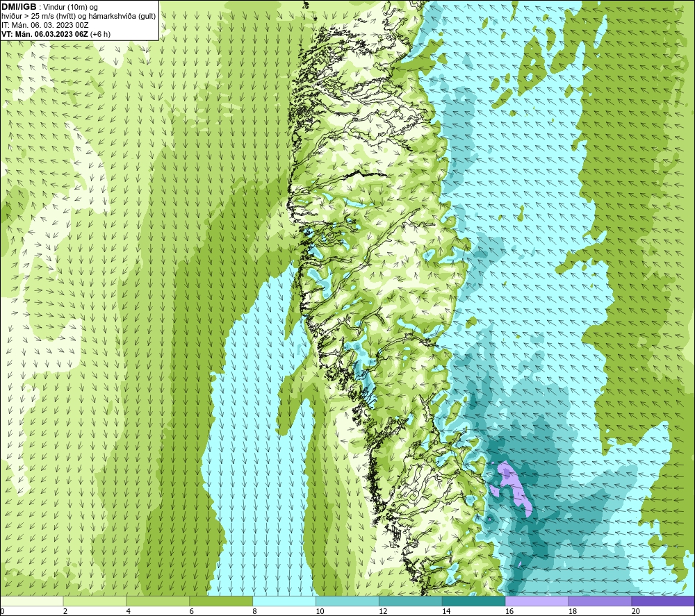
Task: Click the 'VT: Mán. 06.03.2023 06Z' line
Action: tap(45, 34)
